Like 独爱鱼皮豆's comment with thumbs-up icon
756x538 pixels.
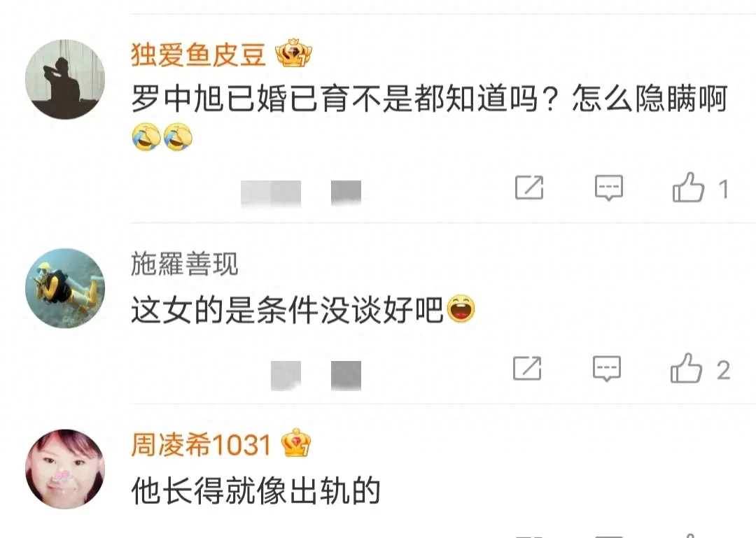(x=688, y=187)
